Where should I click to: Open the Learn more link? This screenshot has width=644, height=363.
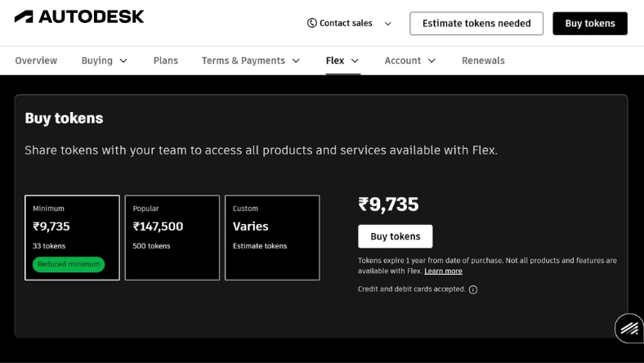pos(443,271)
